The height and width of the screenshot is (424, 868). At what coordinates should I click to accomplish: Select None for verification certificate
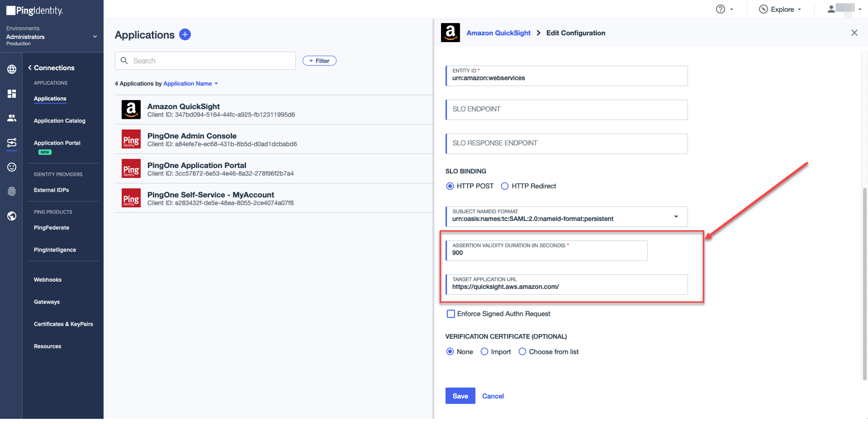tap(450, 352)
